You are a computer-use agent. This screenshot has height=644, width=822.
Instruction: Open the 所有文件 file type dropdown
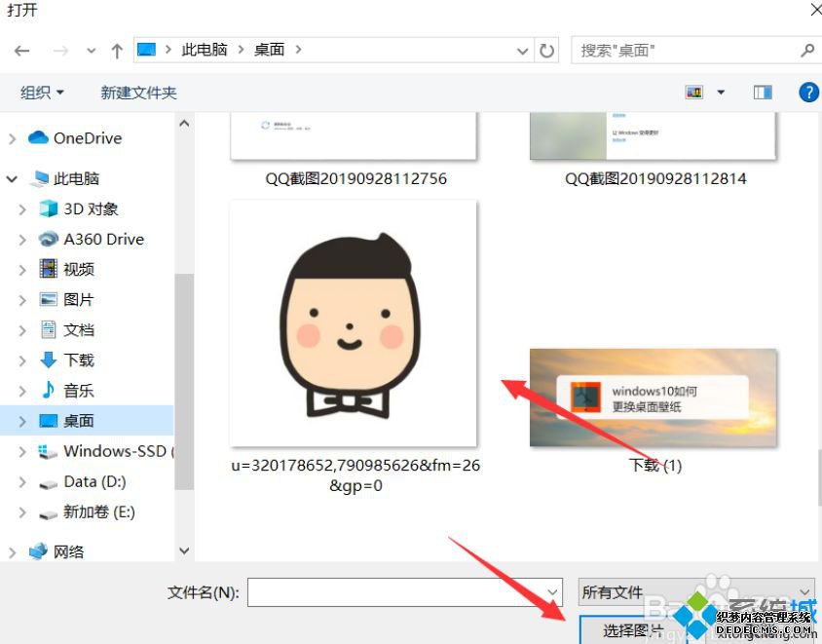[x=696, y=592]
